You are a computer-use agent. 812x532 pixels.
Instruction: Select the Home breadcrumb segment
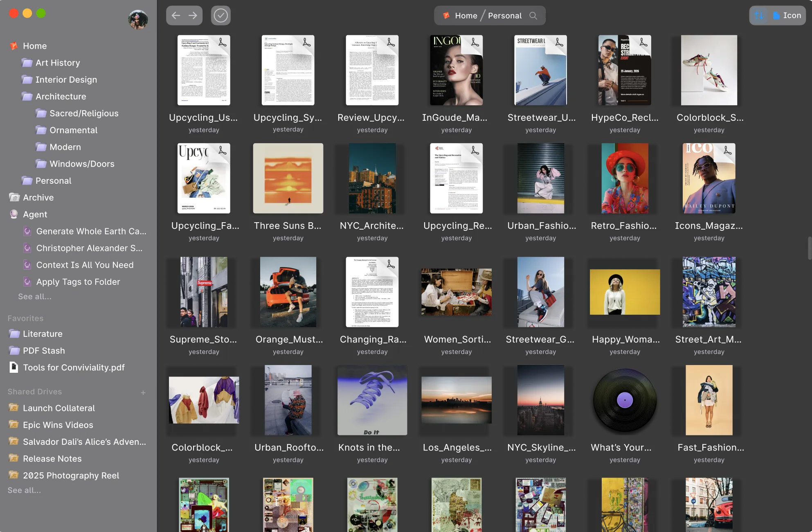point(466,16)
